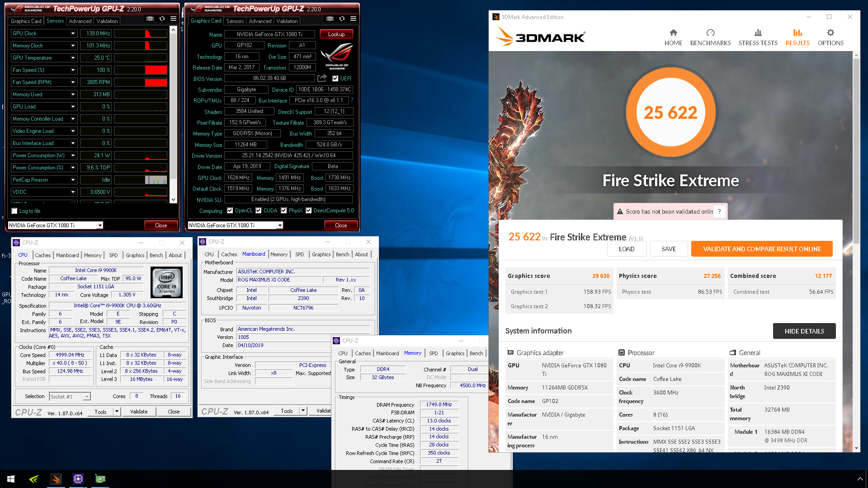Click the Physics score 27 256 value
Image resolution: width=868 pixels, height=488 pixels.
(x=712, y=276)
